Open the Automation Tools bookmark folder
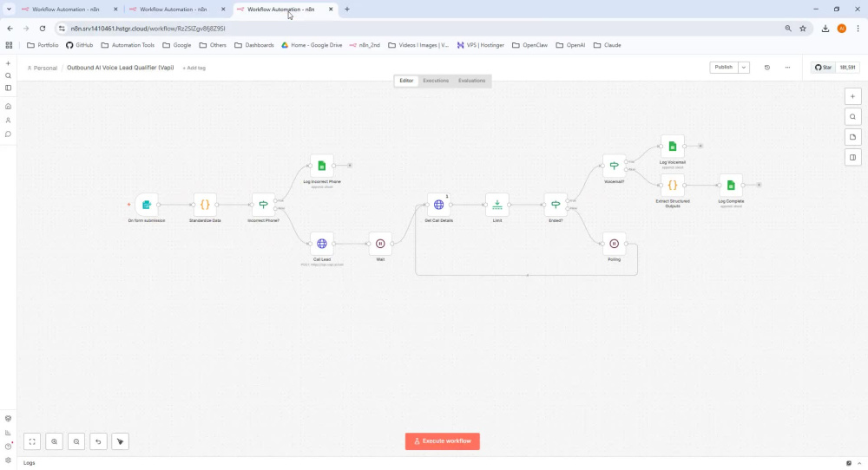The image size is (868, 470). coord(128,45)
